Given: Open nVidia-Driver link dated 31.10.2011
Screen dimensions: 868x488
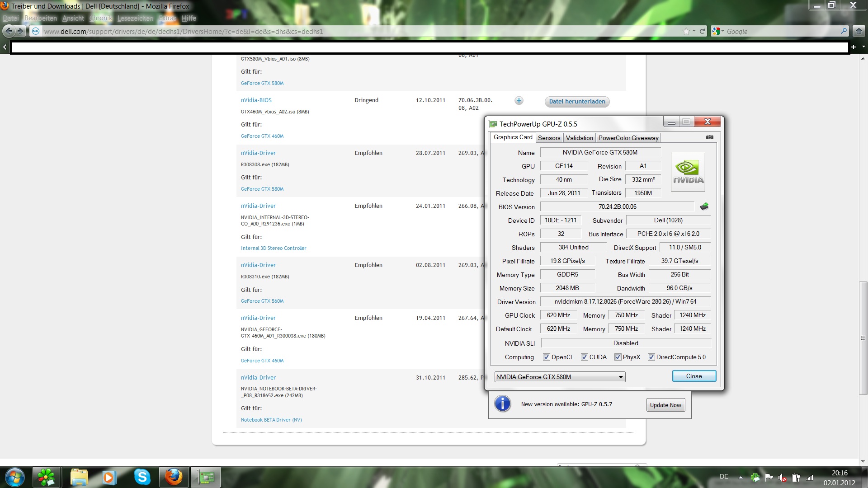Looking at the screenshot, I should 258,377.
